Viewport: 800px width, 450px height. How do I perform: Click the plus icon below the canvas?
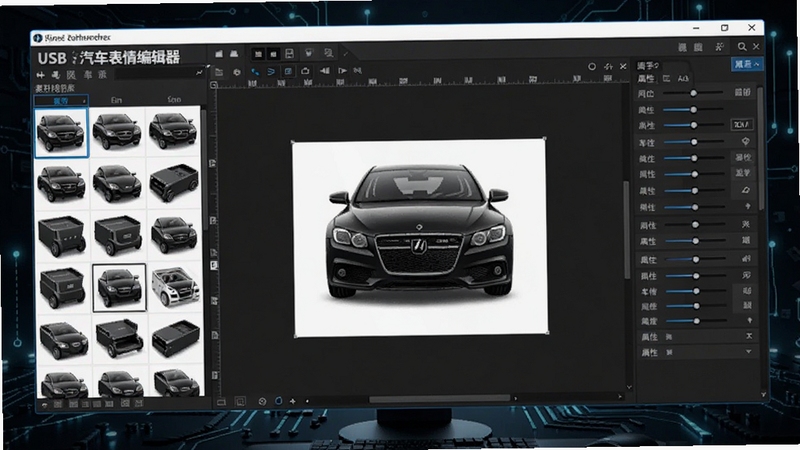tap(293, 401)
